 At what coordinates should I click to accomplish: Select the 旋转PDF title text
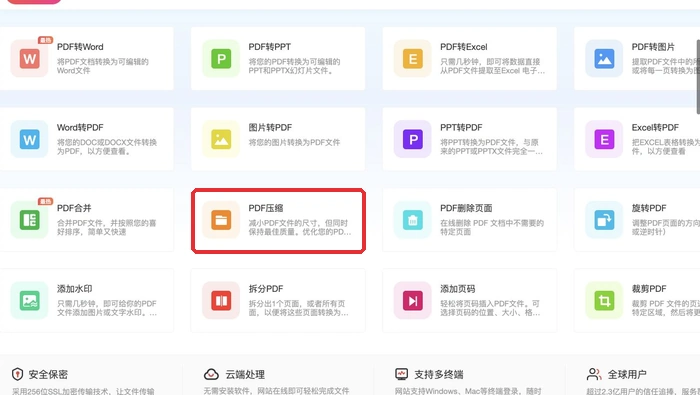click(x=649, y=208)
